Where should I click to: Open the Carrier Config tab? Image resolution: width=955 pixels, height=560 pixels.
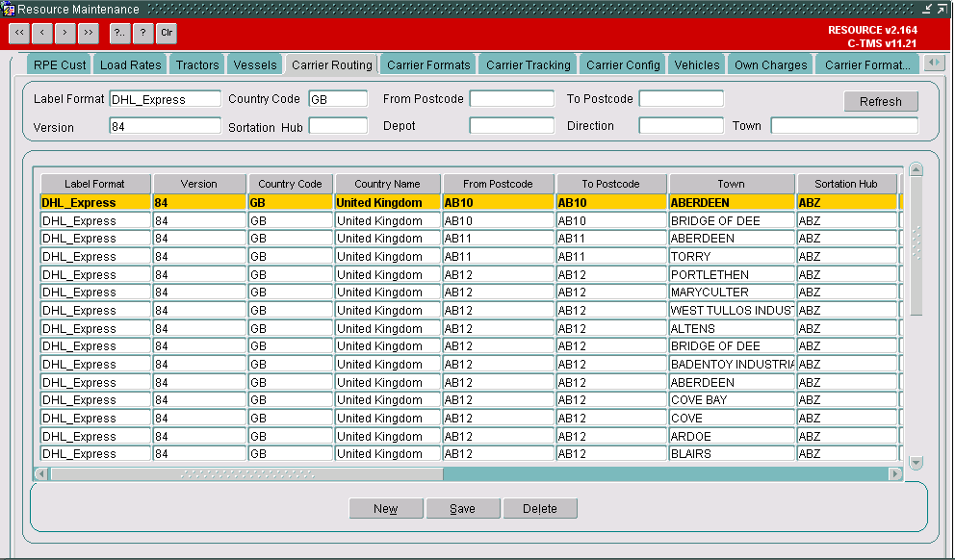click(623, 65)
